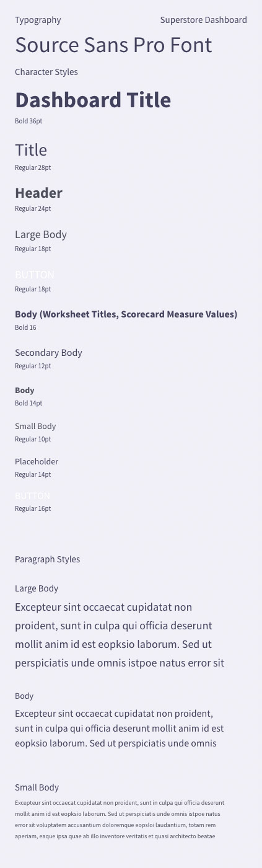Image resolution: width=262 pixels, height=868 pixels.
Task: Click the Typography label at top
Action: click(38, 20)
